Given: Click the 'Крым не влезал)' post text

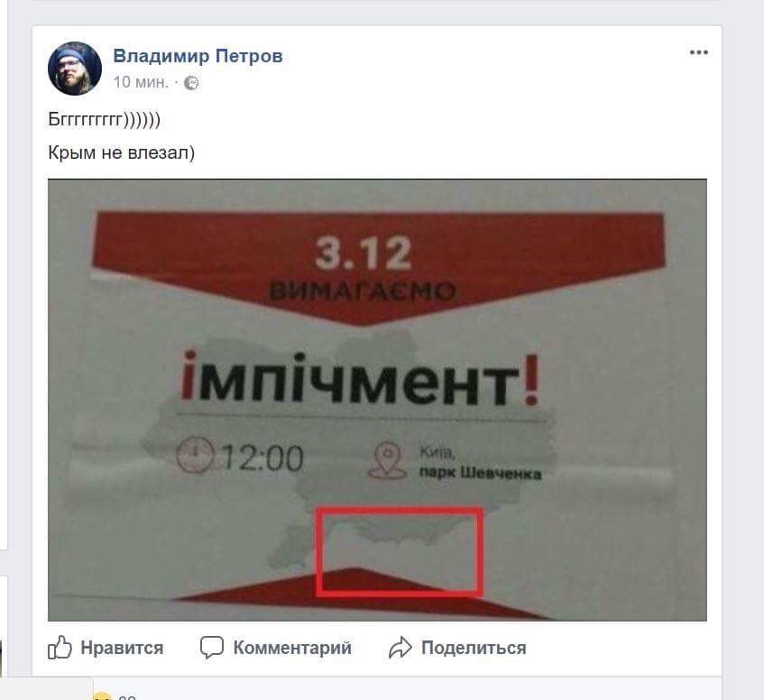Looking at the screenshot, I should tap(122, 152).
